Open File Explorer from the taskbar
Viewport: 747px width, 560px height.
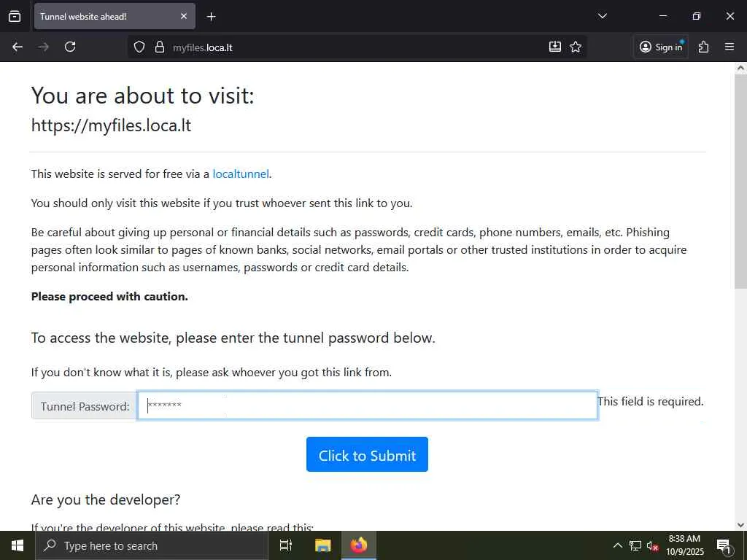[323, 545]
